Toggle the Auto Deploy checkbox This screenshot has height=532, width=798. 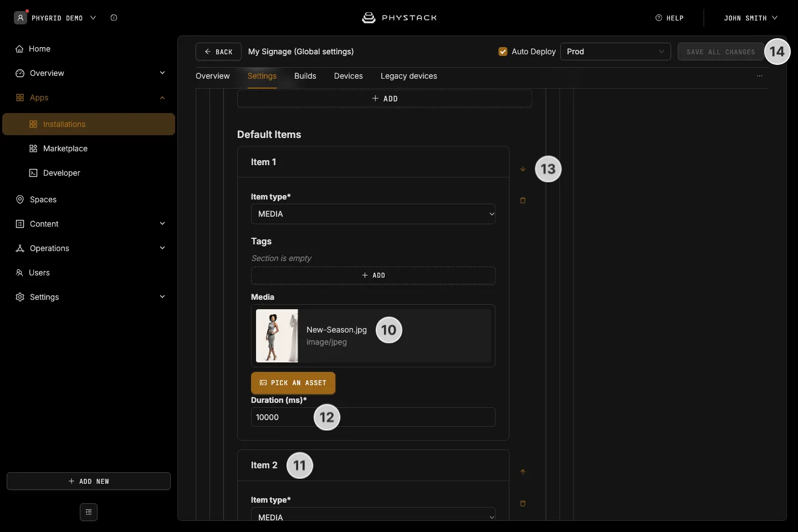pyautogui.click(x=503, y=52)
